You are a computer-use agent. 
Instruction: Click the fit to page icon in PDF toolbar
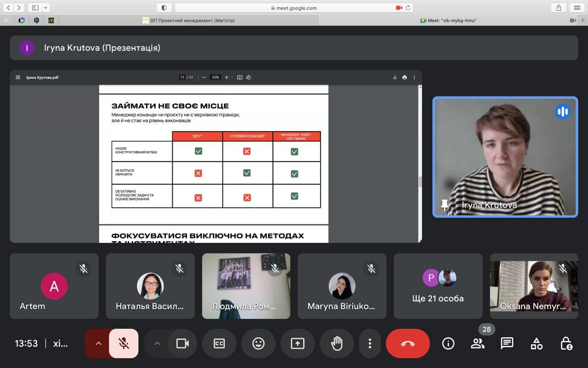coord(239,77)
